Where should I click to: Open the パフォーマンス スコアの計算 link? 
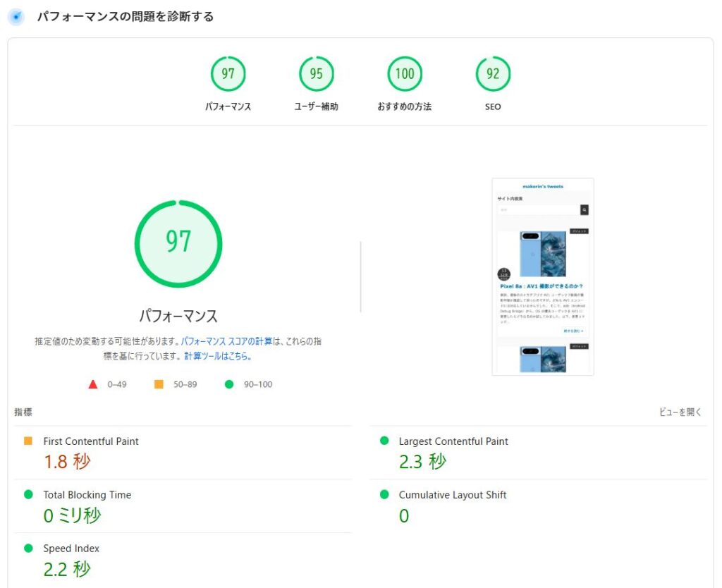point(226,341)
